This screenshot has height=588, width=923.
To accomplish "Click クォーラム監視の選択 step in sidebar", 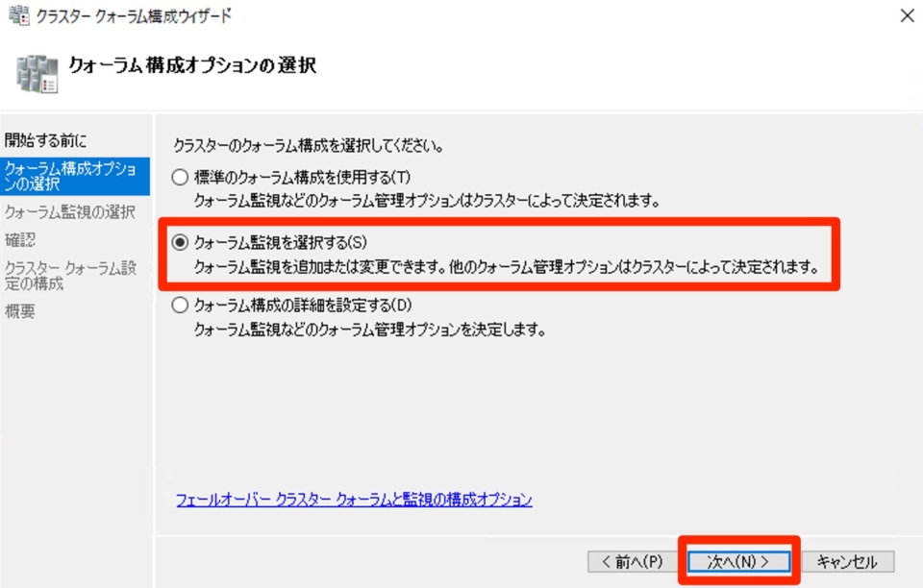I will click(70, 211).
